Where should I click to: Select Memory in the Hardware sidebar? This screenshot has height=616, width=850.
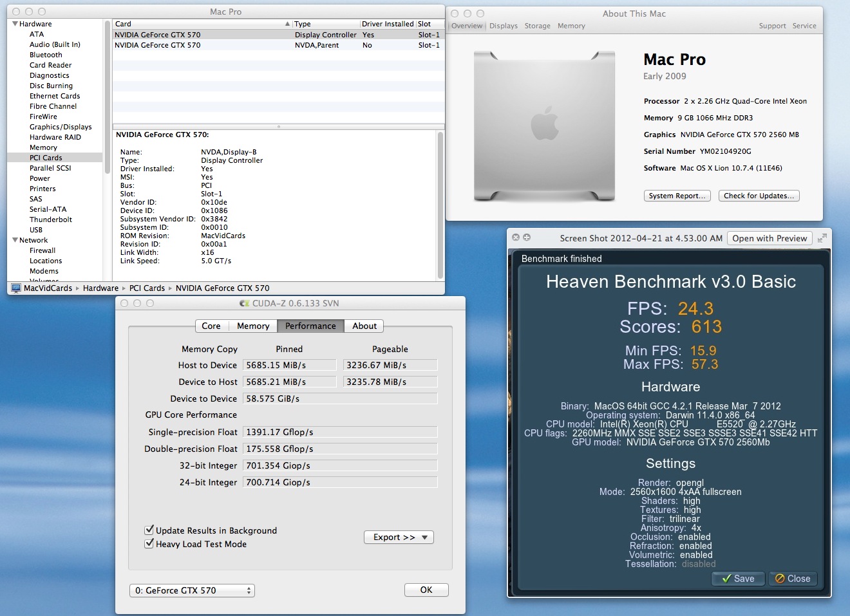click(x=43, y=147)
